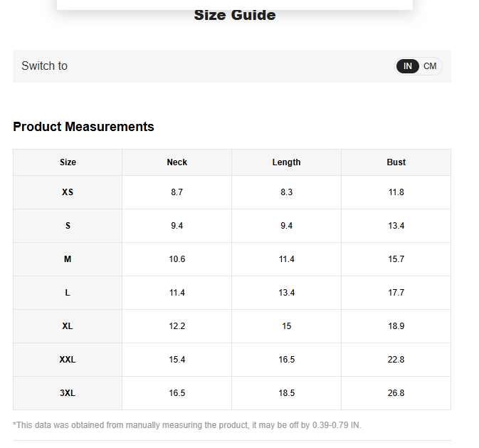The height and width of the screenshot is (448, 479).
Task: Click the Size Guide heading
Action: (x=234, y=16)
